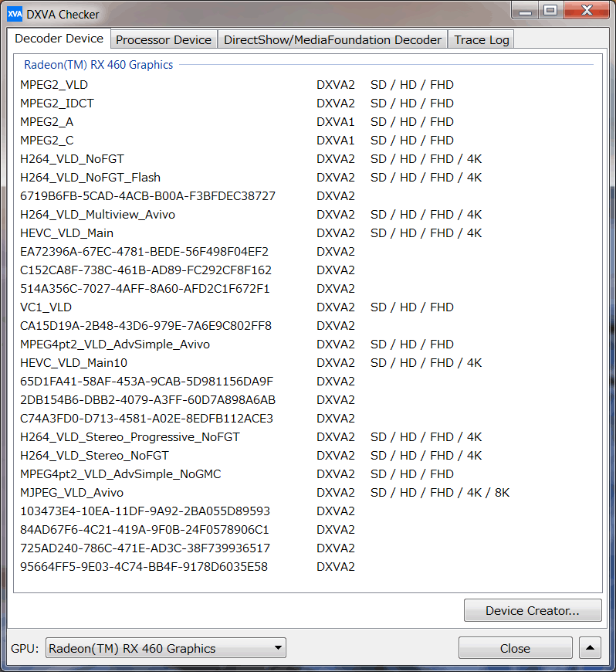Select the VC1_VLD decoder row
616x672 pixels.
pos(306,307)
